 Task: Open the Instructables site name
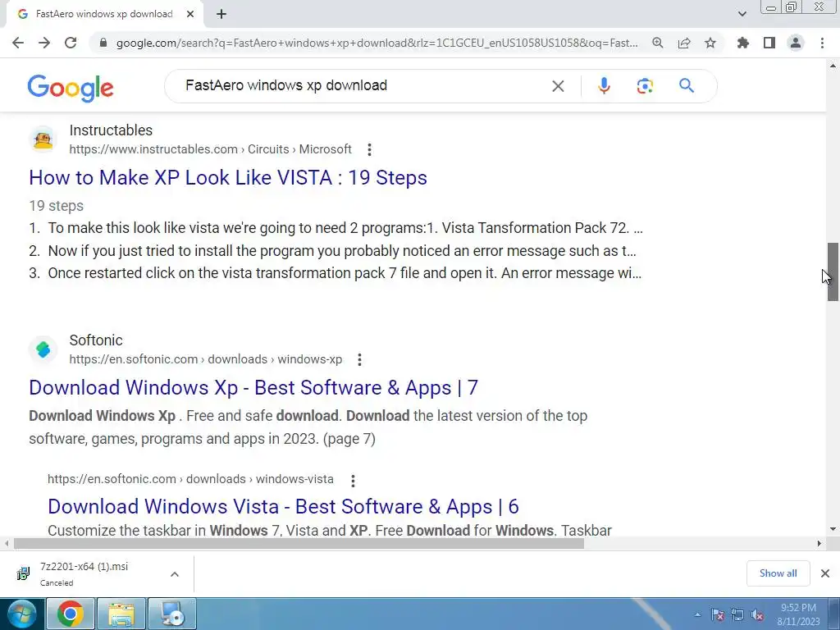click(x=111, y=130)
